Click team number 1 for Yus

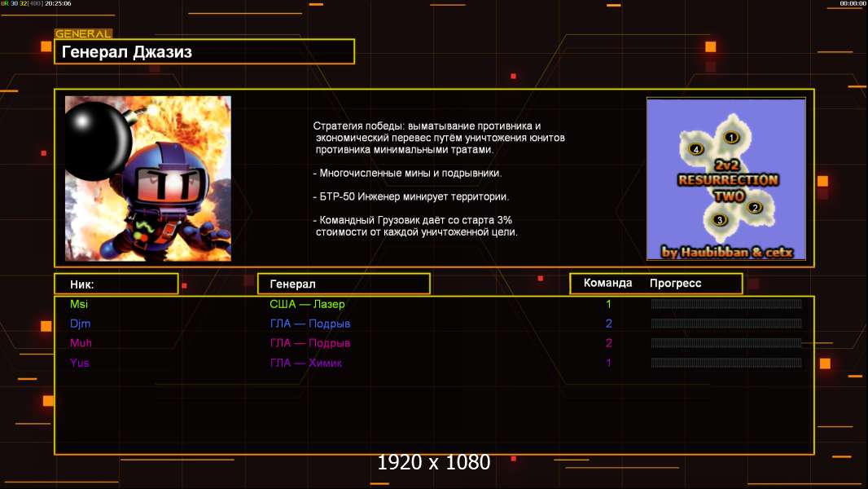(608, 363)
